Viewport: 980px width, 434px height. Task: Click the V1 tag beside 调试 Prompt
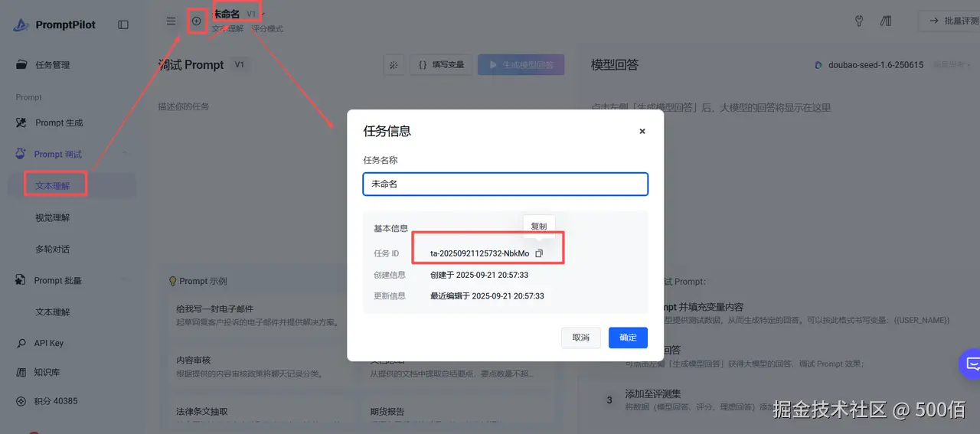[x=239, y=65]
